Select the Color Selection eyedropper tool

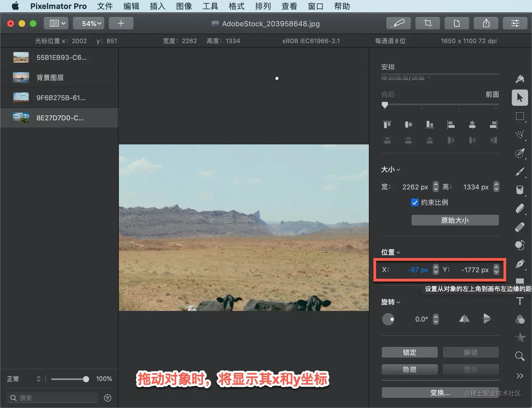click(x=520, y=153)
